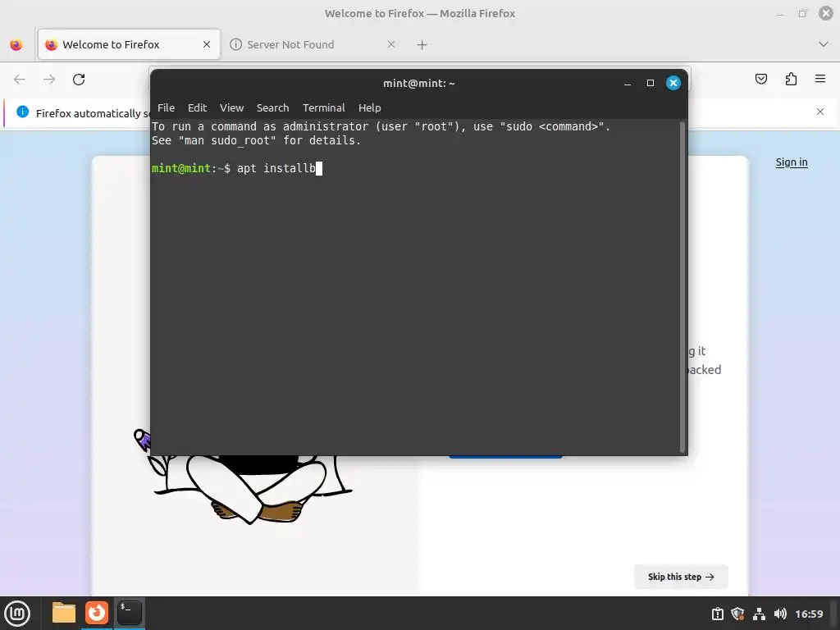Open the Pocket save icon
The image size is (840, 630).
pos(761,80)
